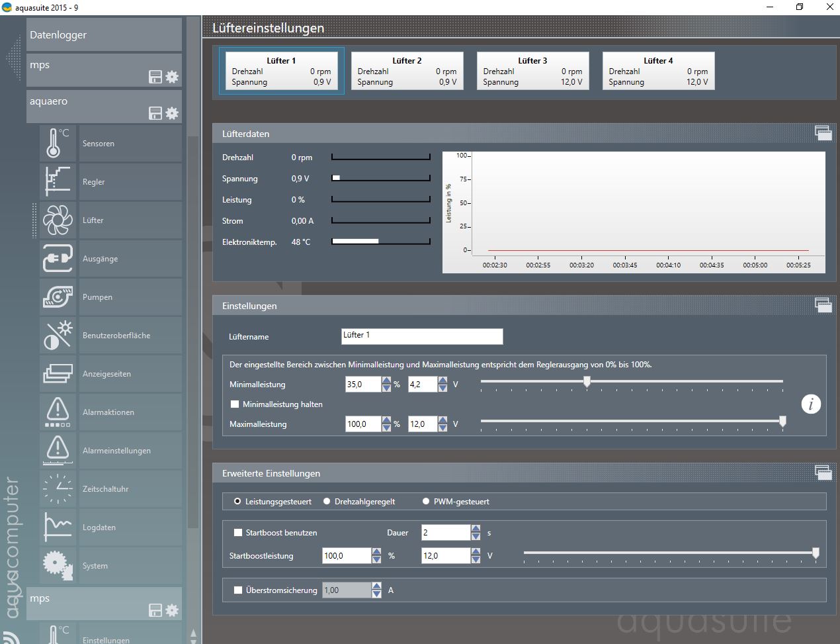Switch to the Lüfter 3 tab
This screenshot has width=840, height=644.
[x=532, y=71]
